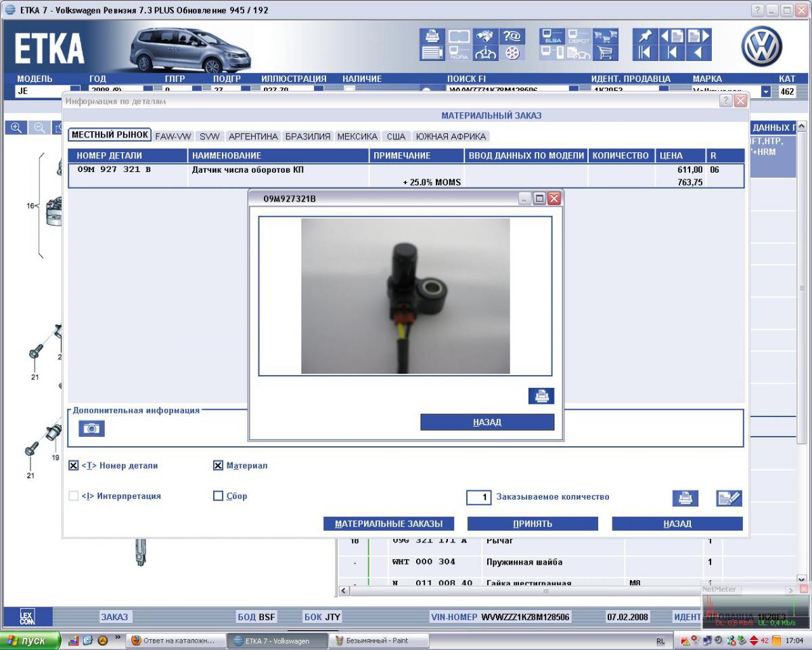Switch to the США tab
This screenshot has height=650, width=812.
pyautogui.click(x=397, y=136)
